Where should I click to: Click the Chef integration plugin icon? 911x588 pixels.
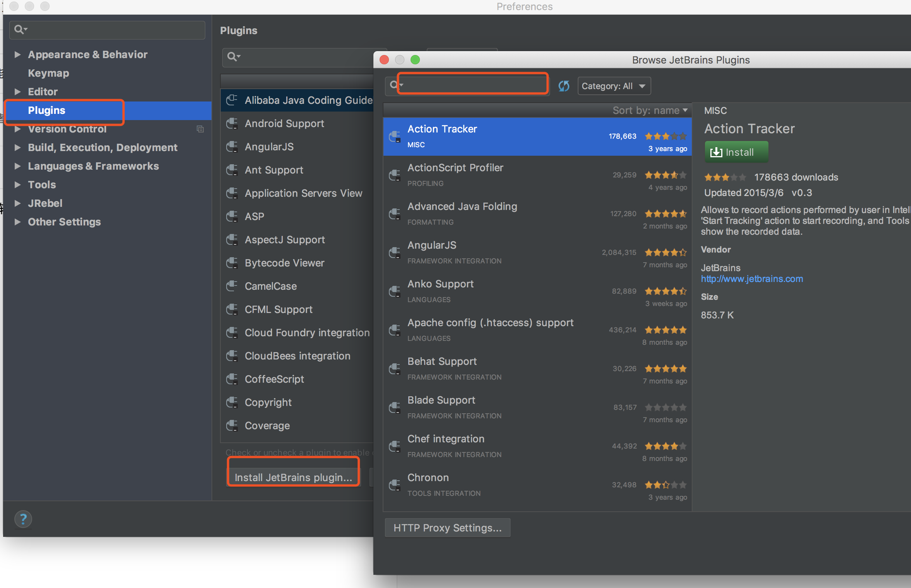click(x=395, y=447)
